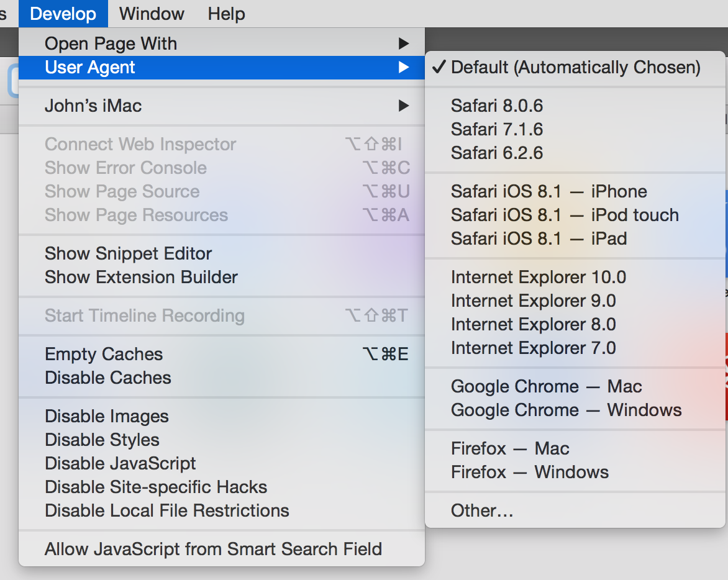Image resolution: width=728 pixels, height=580 pixels.
Task: Toggle Disable Caches option
Action: 222,378
